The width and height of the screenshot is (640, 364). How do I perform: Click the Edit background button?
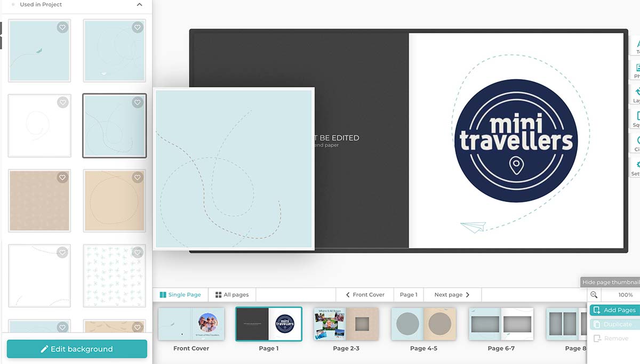(x=77, y=349)
